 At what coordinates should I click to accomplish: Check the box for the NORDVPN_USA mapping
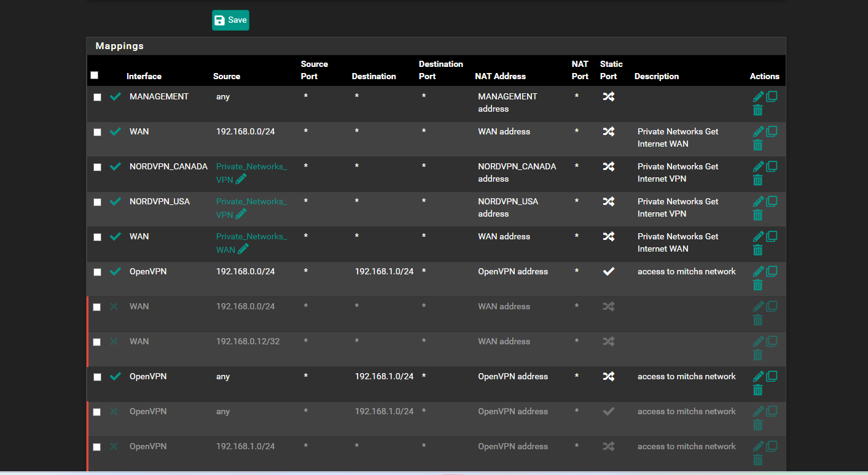click(x=97, y=202)
